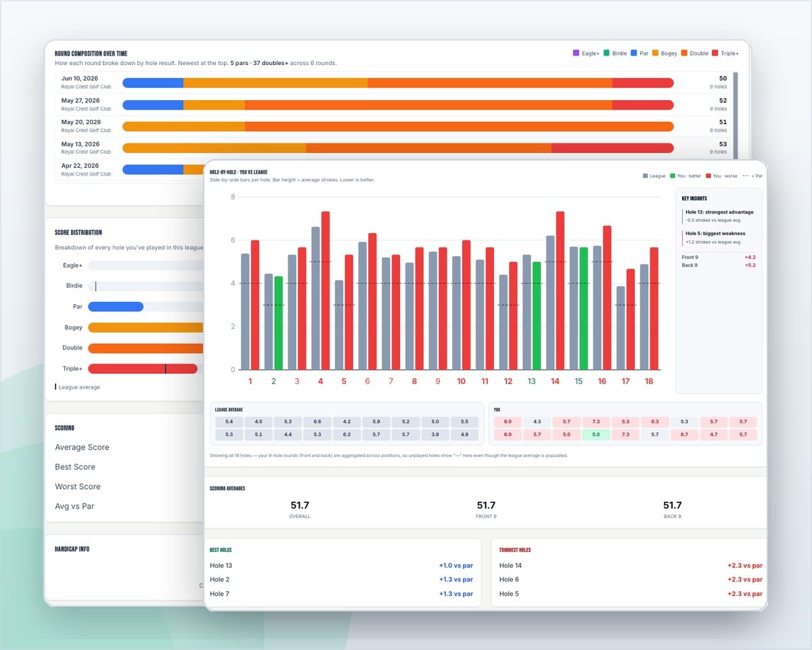
Task: Click hole 1 label on chart axis
Action: [250, 381]
